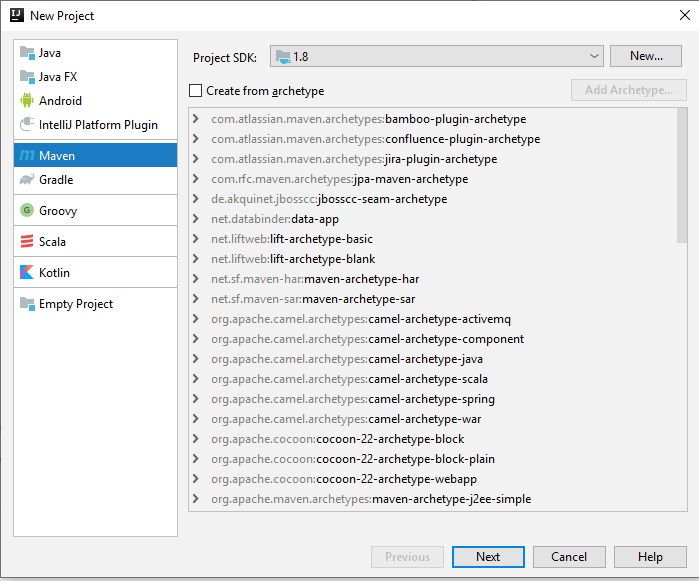
Task: Click the New... SDK button
Action: coord(646,56)
